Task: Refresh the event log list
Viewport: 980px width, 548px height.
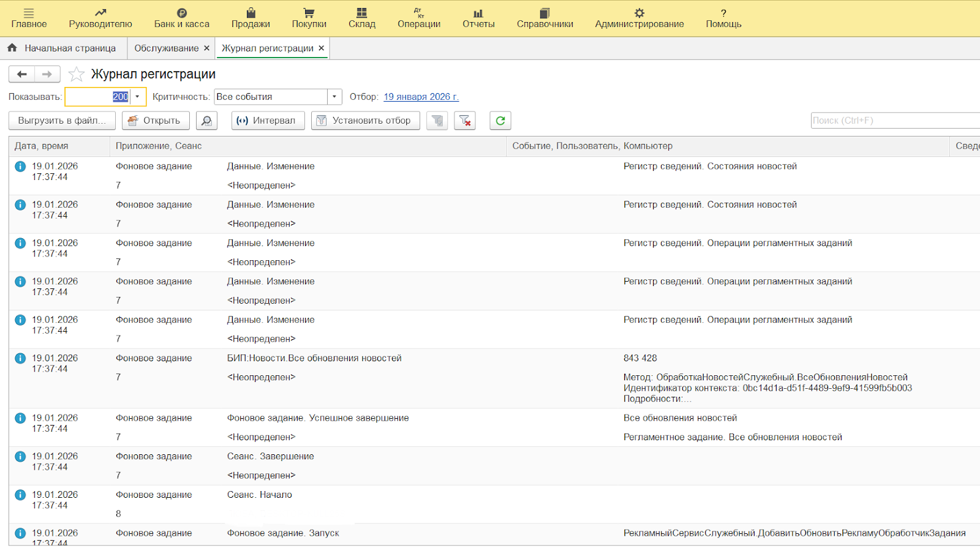Action: tap(500, 121)
